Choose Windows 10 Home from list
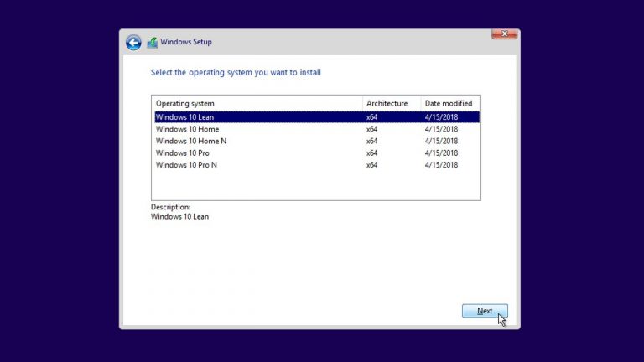This screenshot has width=644, height=362. click(317, 129)
